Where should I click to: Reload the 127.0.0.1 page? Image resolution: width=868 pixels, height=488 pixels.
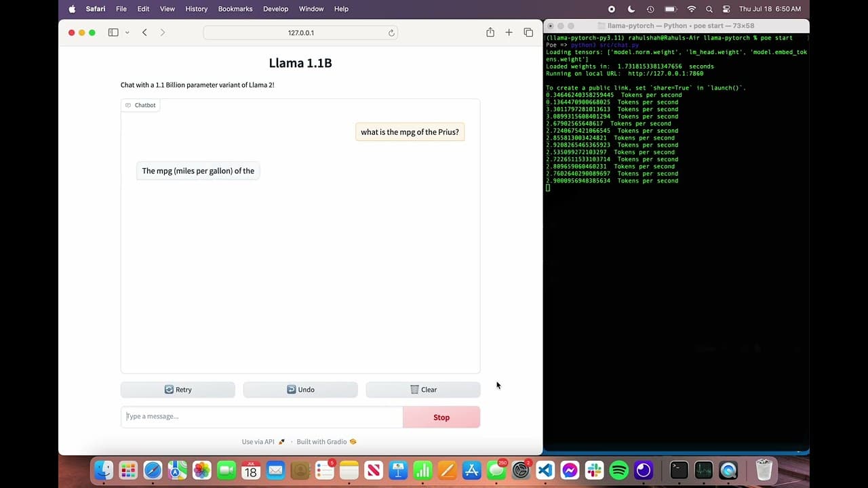391,33
